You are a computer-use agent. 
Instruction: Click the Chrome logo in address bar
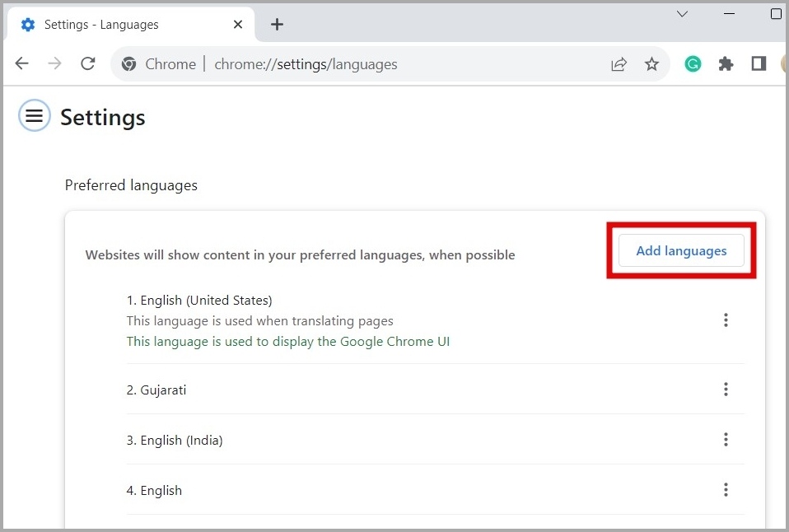(128, 64)
